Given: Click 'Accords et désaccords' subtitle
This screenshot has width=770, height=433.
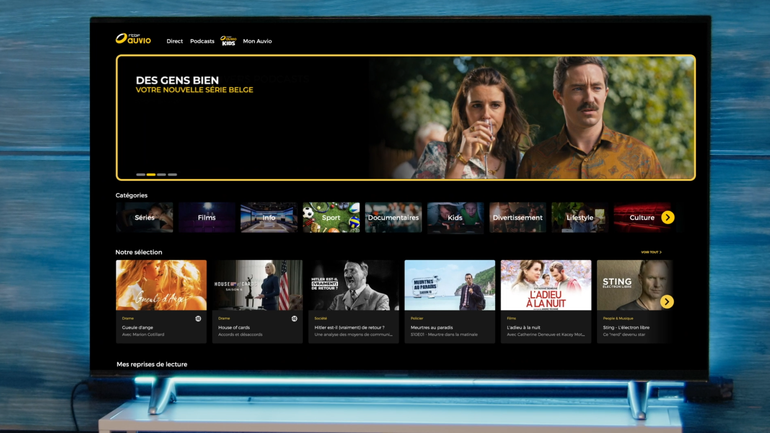Looking at the screenshot, I should point(240,335).
